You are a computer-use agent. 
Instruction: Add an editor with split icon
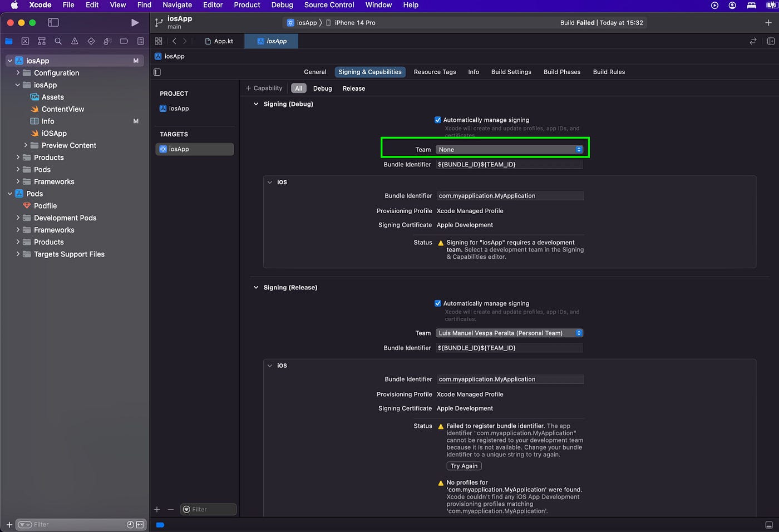tap(771, 41)
